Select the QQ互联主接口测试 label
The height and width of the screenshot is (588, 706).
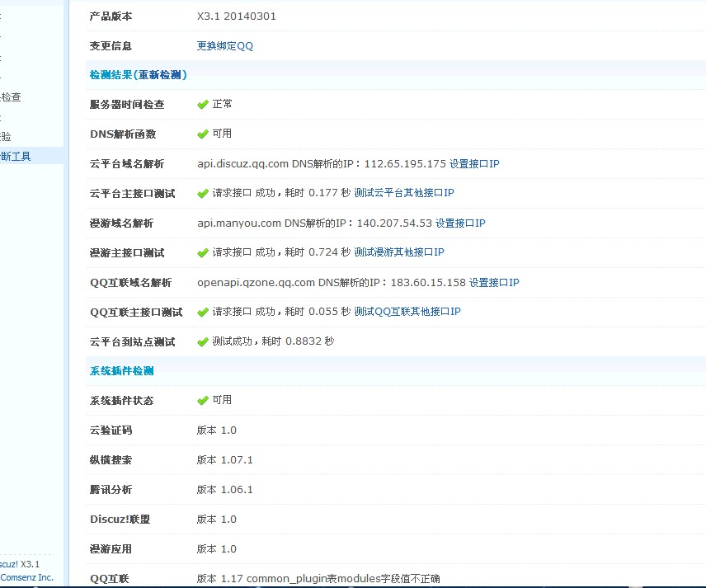[x=136, y=313]
